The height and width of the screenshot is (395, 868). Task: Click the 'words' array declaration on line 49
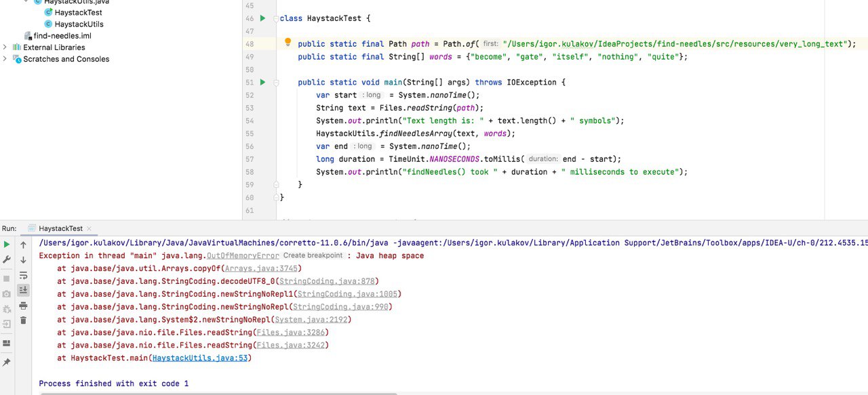[441, 57]
